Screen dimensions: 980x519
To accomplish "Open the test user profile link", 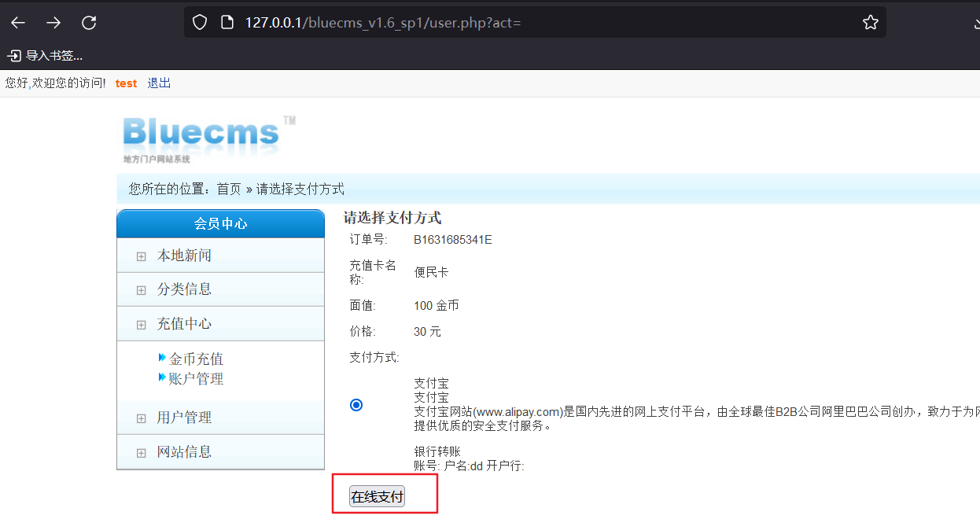I will (x=126, y=83).
